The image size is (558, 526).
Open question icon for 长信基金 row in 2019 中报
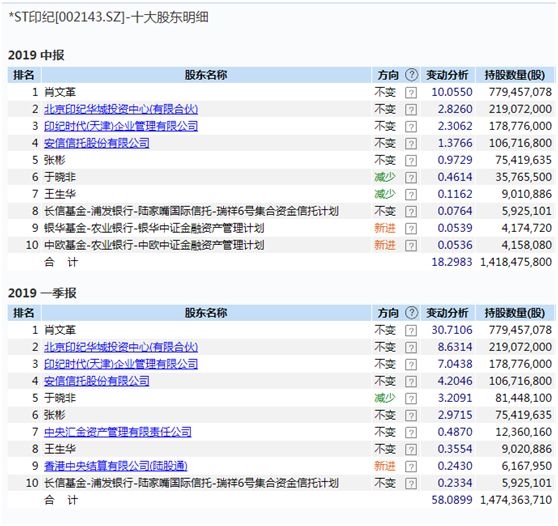pyautogui.click(x=411, y=211)
